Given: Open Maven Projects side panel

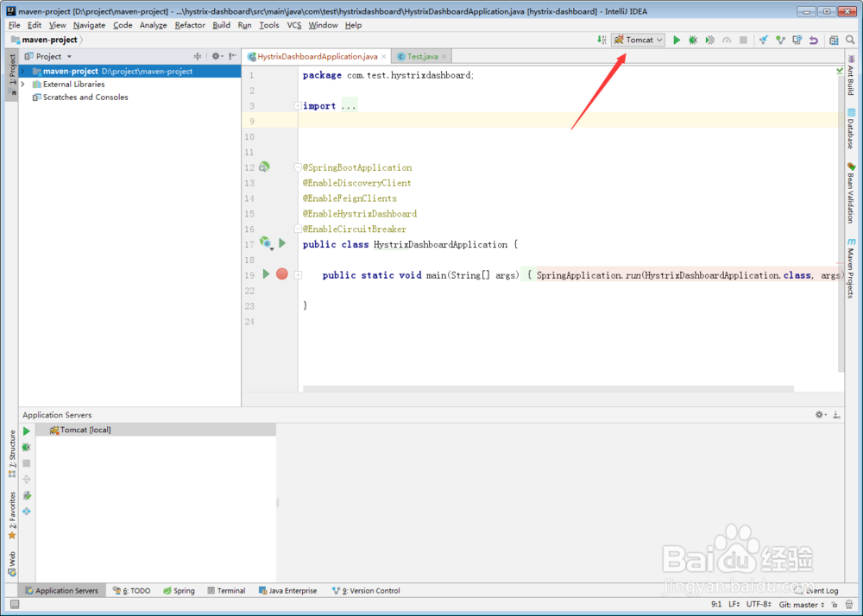Looking at the screenshot, I should [851, 268].
